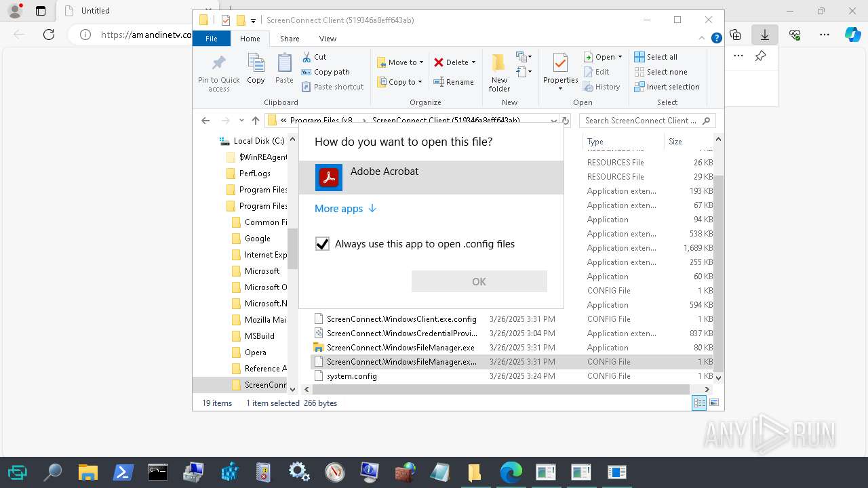The width and height of the screenshot is (868, 488).
Task: Switch to Details view icon
Action: [x=698, y=403]
